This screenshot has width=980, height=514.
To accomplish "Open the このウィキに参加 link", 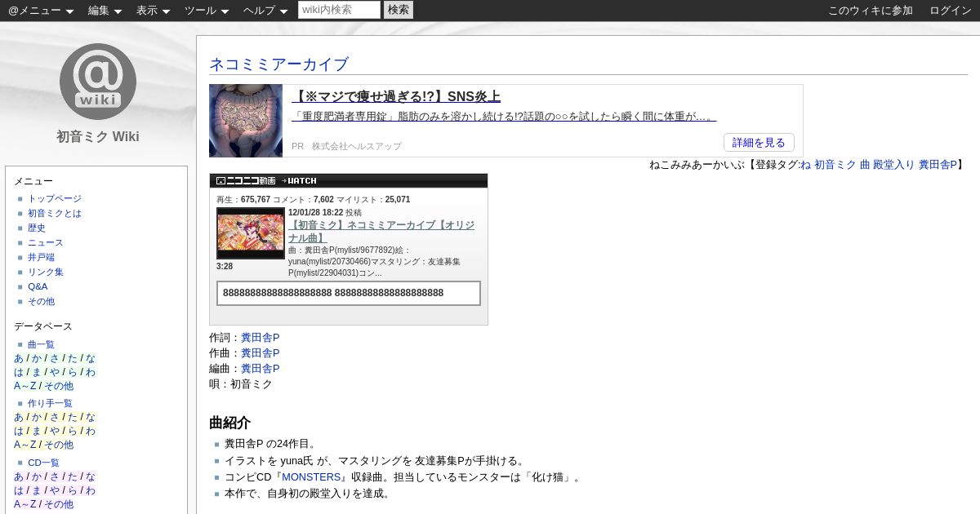I will [x=871, y=11].
